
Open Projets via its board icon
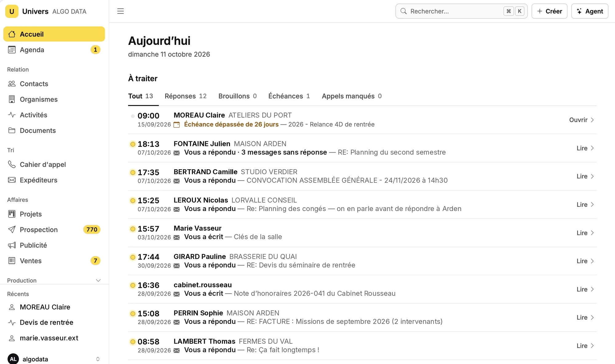pyautogui.click(x=12, y=214)
